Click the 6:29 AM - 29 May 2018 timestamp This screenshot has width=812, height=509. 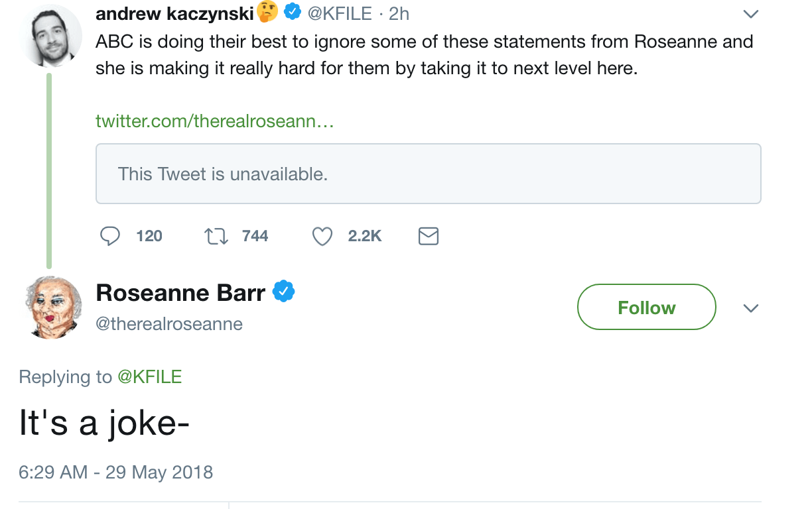pos(116,473)
